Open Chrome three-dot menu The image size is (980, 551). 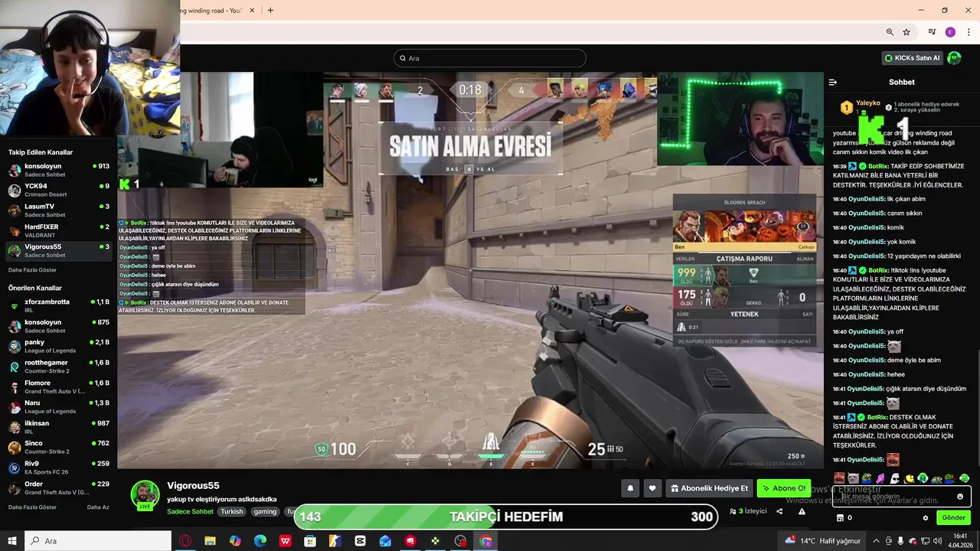969,32
